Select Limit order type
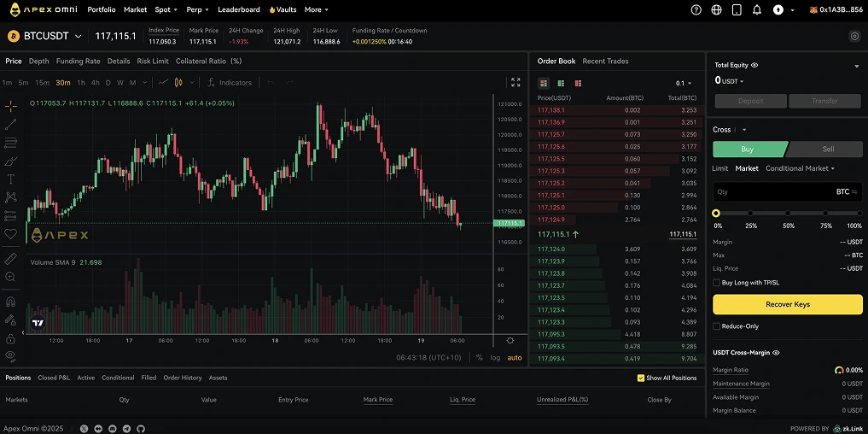This screenshot has width=868, height=434. tap(719, 168)
